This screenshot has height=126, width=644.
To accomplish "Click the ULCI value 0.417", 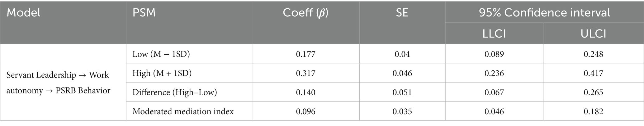I will click(593, 73).
